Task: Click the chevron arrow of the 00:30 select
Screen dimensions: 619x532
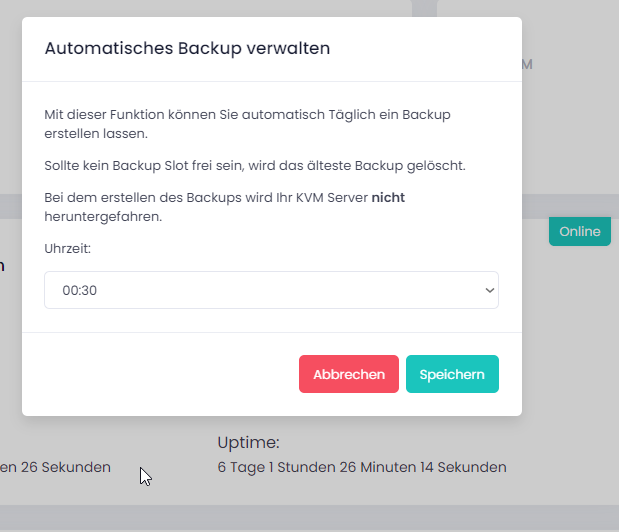Action: pos(489,290)
